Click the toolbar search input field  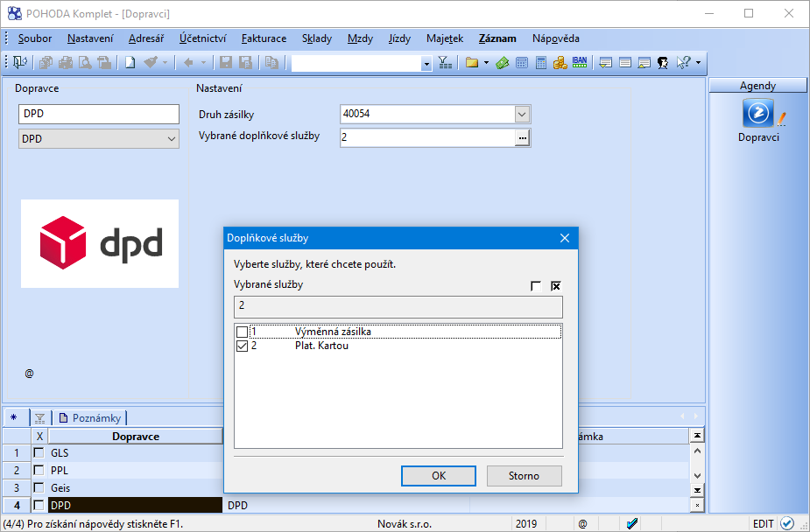click(x=356, y=64)
